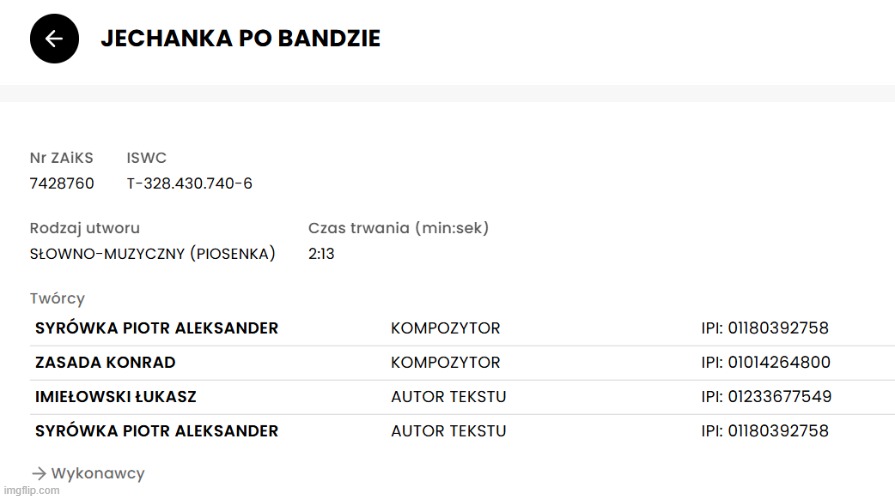Click the Czas trwania (min:sek) label

[x=398, y=228]
